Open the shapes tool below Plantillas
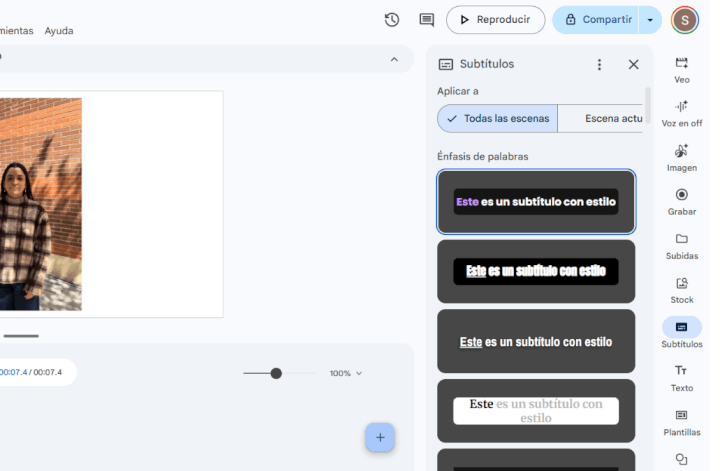The width and height of the screenshot is (720, 471). (682, 459)
